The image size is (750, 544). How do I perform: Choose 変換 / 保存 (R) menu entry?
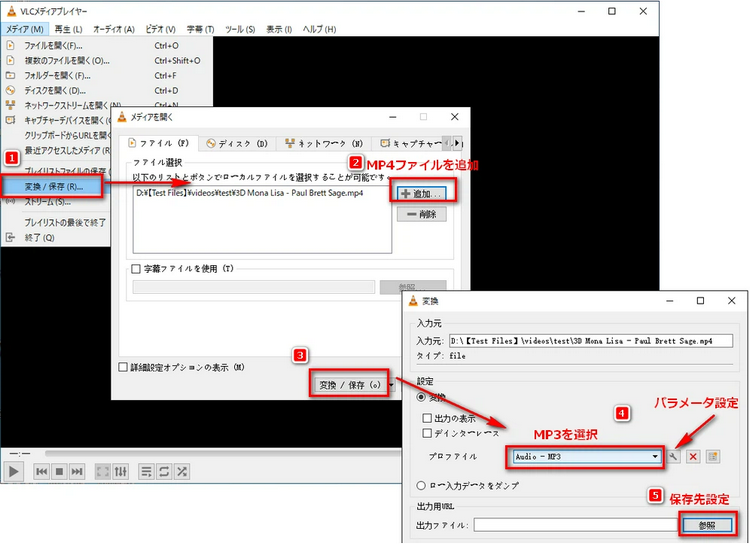[52, 187]
